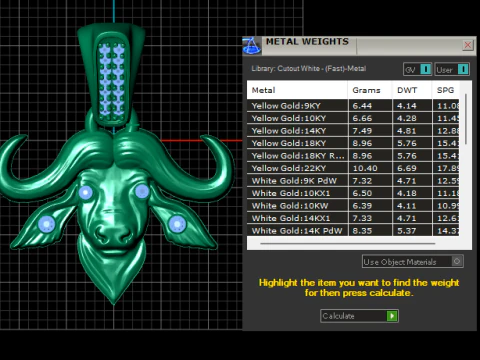Select the gemstone on right ear
The height and width of the screenshot is (360, 480).
pos(177,224)
